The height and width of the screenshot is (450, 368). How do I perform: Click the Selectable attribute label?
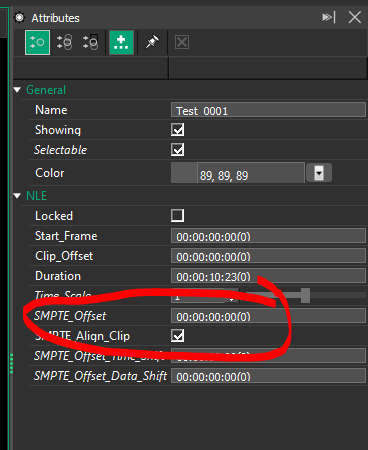point(60,150)
